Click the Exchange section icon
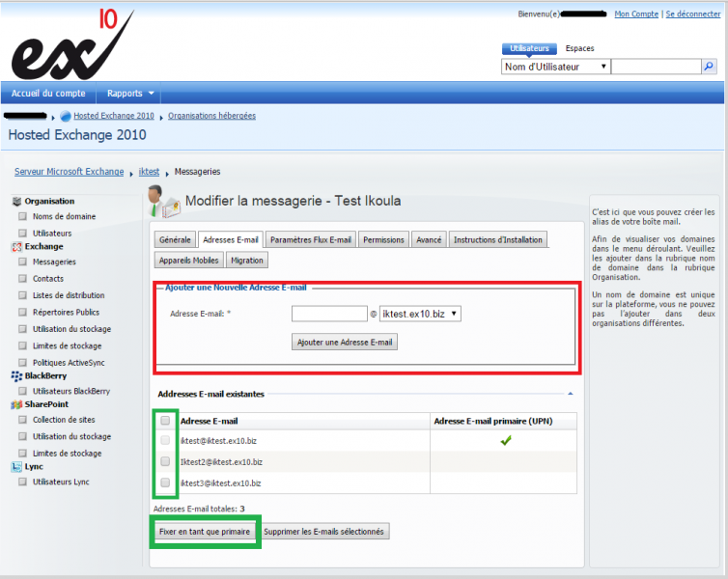This screenshot has height=579, width=728. [x=16, y=247]
